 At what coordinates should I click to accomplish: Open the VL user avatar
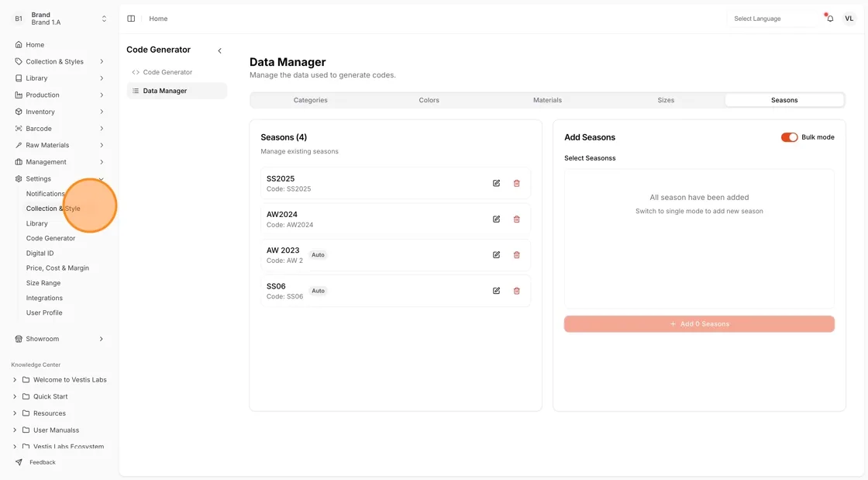(x=849, y=19)
